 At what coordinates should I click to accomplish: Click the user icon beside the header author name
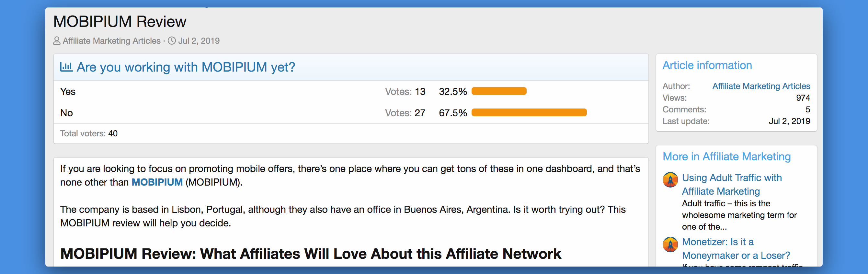(x=57, y=41)
